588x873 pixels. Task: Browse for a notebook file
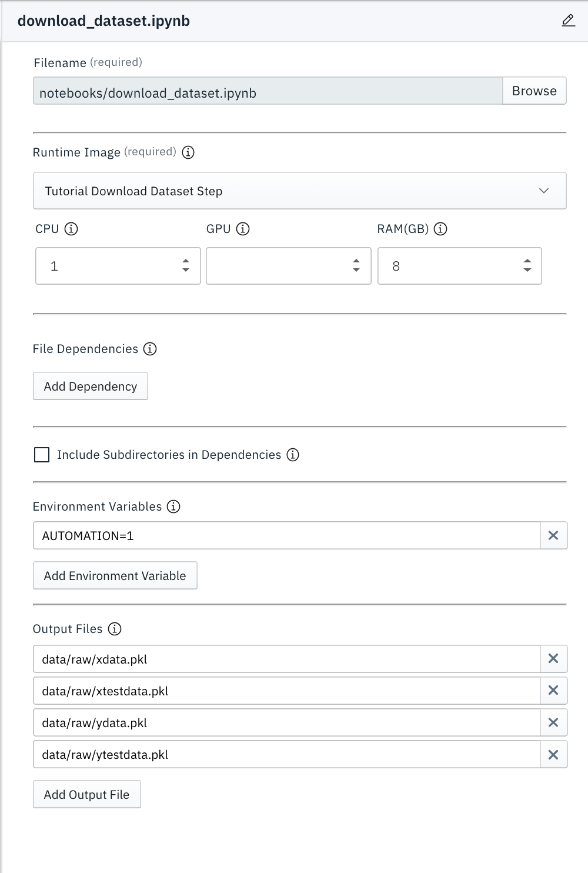(534, 91)
